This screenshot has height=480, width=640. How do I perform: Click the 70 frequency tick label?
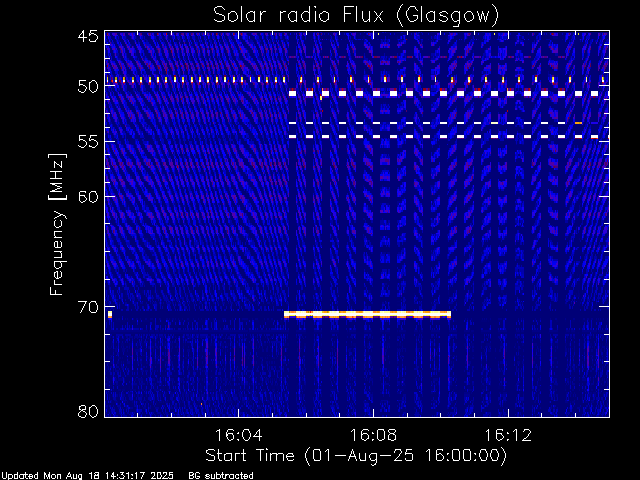tap(88, 307)
